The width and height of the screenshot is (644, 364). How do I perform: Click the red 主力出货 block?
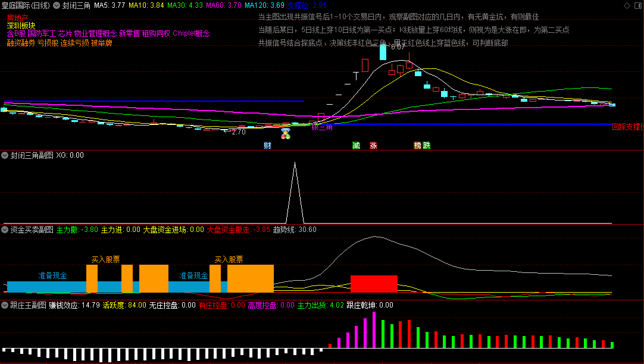374,284
